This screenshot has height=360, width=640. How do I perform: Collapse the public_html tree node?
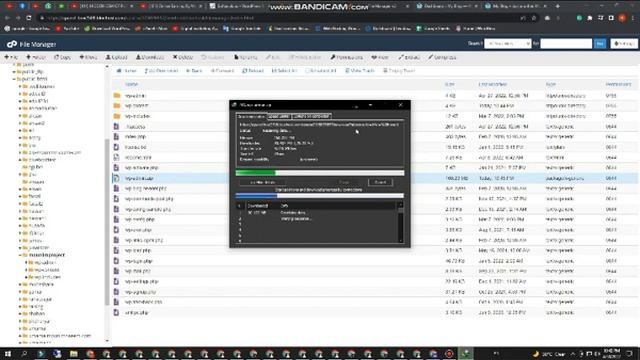point(14,79)
